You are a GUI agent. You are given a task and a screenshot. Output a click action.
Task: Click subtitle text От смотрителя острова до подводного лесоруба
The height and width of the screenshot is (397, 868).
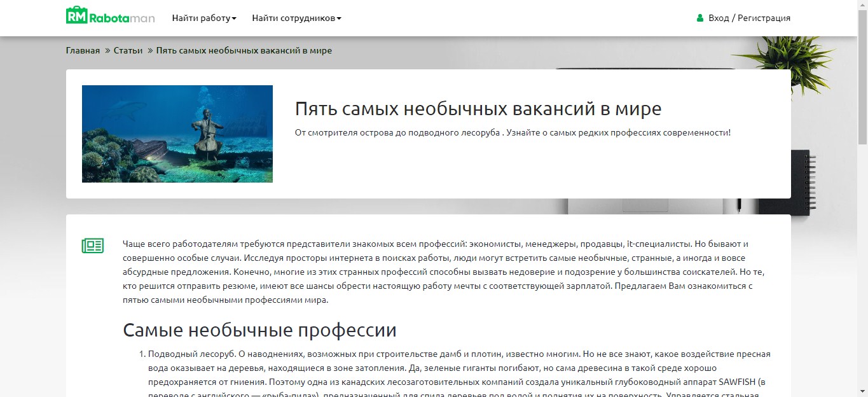point(397,133)
